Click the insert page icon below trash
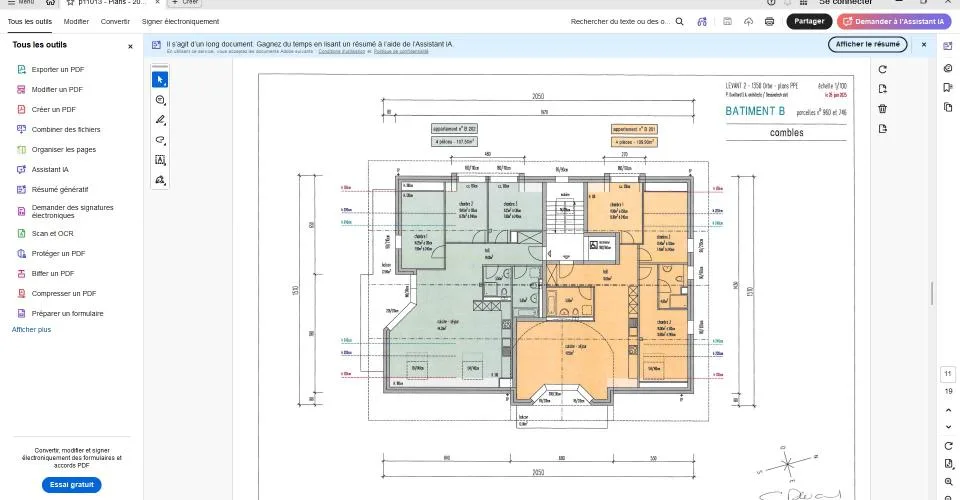 point(883,129)
